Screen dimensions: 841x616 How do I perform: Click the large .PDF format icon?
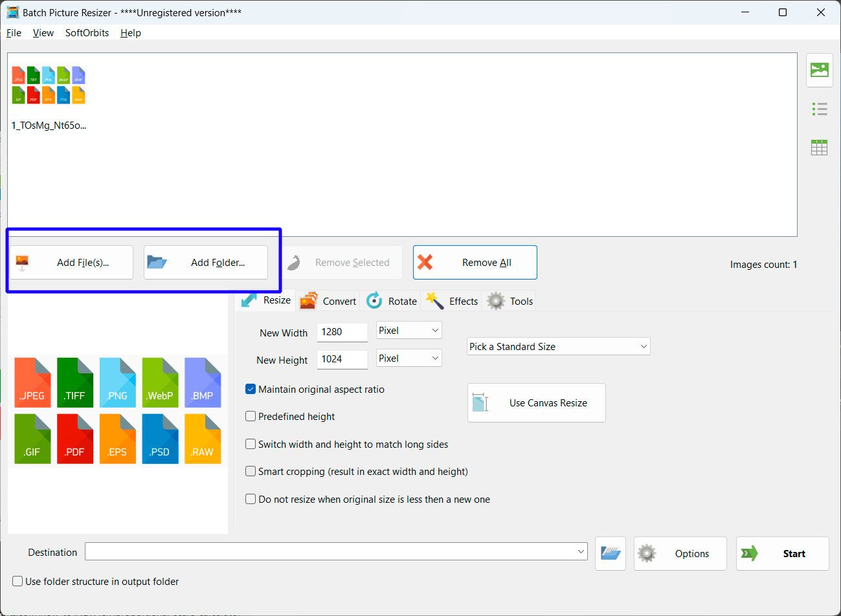click(75, 439)
